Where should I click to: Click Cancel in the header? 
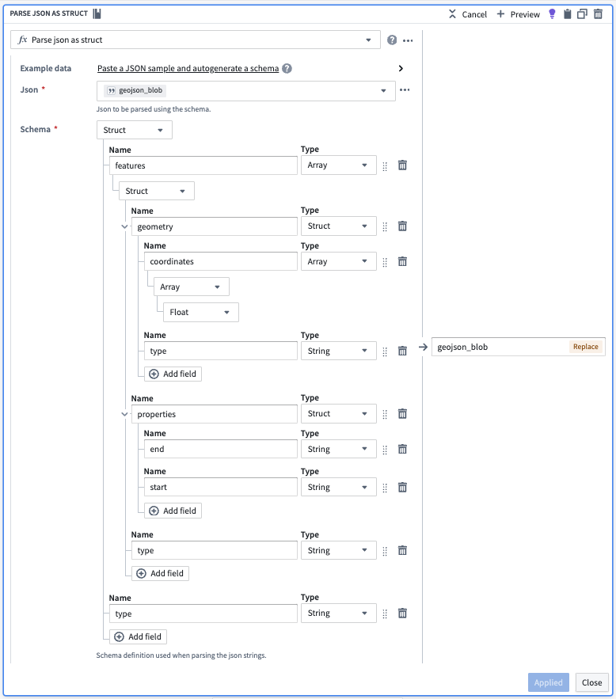pyautogui.click(x=468, y=14)
